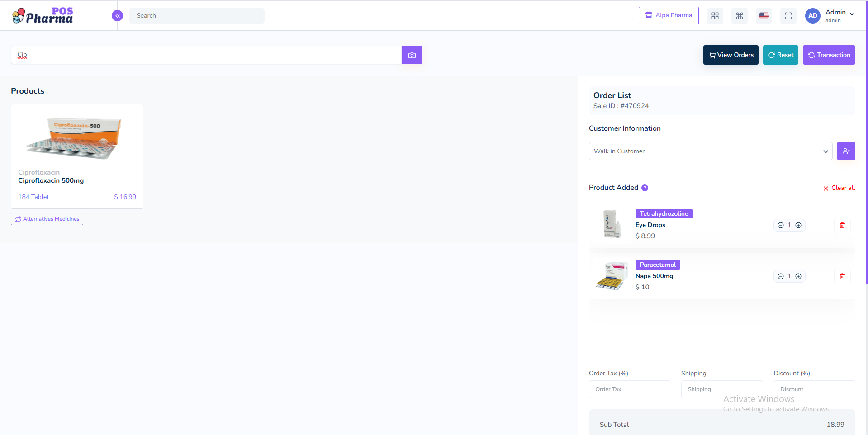Open the grid apps icon in header
868x435 pixels.
tap(715, 16)
